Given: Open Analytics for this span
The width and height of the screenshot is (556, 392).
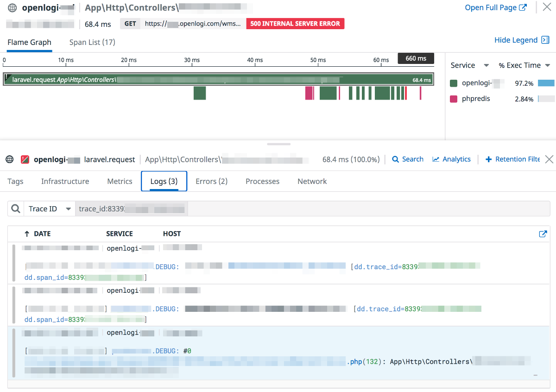Looking at the screenshot, I should pos(451,159).
